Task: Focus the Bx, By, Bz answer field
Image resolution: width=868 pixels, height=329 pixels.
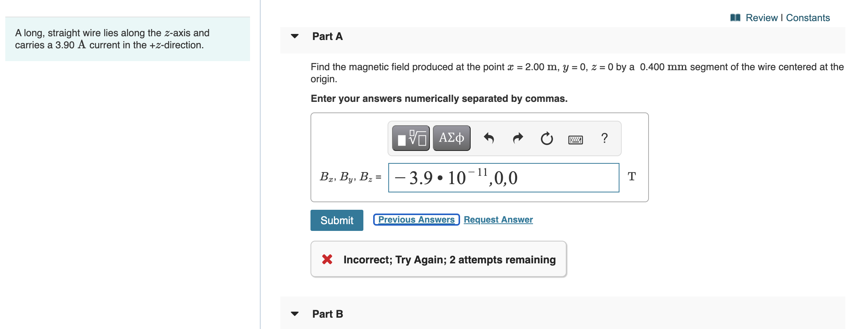Action: point(504,178)
